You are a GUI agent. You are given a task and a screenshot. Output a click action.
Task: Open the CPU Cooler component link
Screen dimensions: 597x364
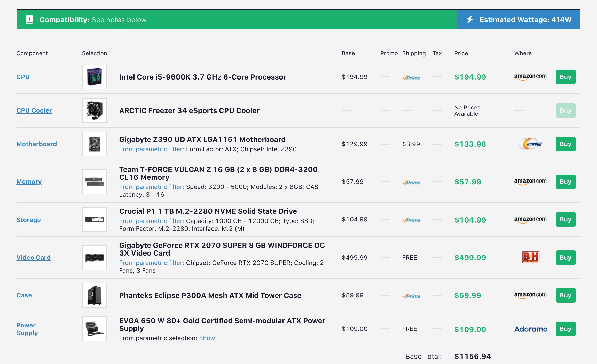(34, 110)
